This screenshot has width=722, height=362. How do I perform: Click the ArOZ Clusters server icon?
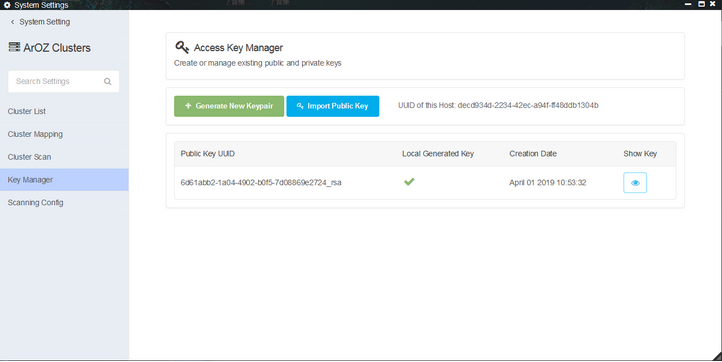pyautogui.click(x=14, y=47)
